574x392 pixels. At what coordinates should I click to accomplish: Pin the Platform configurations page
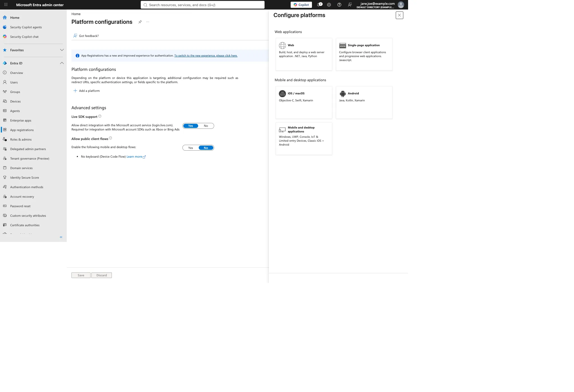tap(140, 22)
